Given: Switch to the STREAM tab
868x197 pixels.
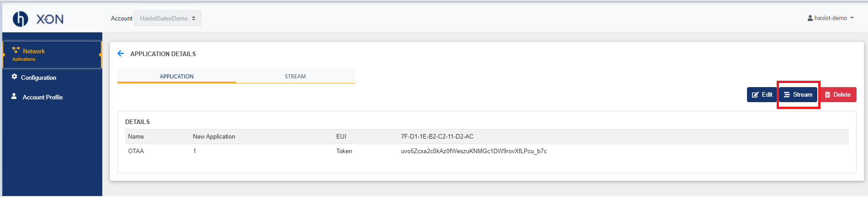Looking at the screenshot, I should 295,76.
